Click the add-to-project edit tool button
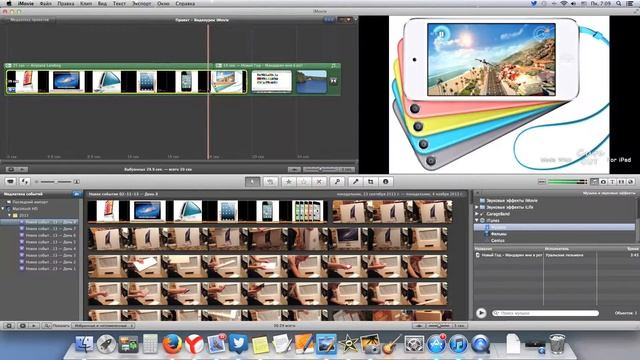Image resolution: width=640 pixels, height=360 pixels. [x=270, y=182]
